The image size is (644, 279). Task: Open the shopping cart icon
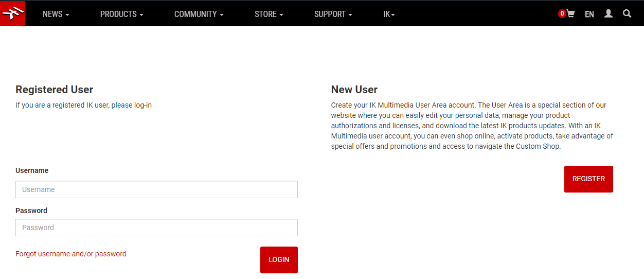point(571,14)
